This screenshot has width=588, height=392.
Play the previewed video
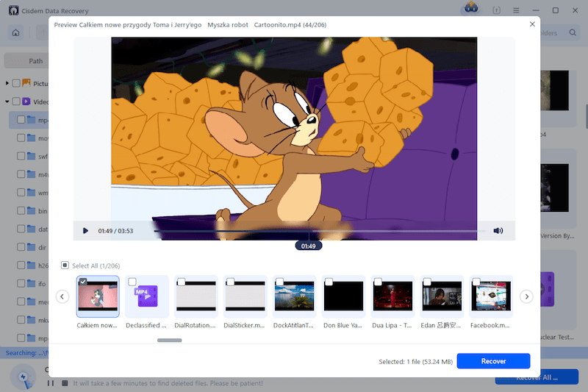(85, 231)
